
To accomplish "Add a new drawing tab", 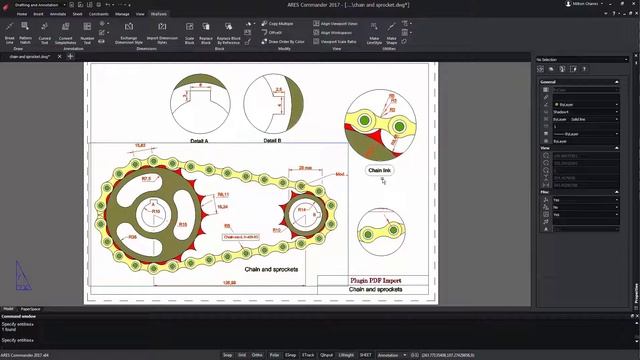I will click(x=70, y=57).
